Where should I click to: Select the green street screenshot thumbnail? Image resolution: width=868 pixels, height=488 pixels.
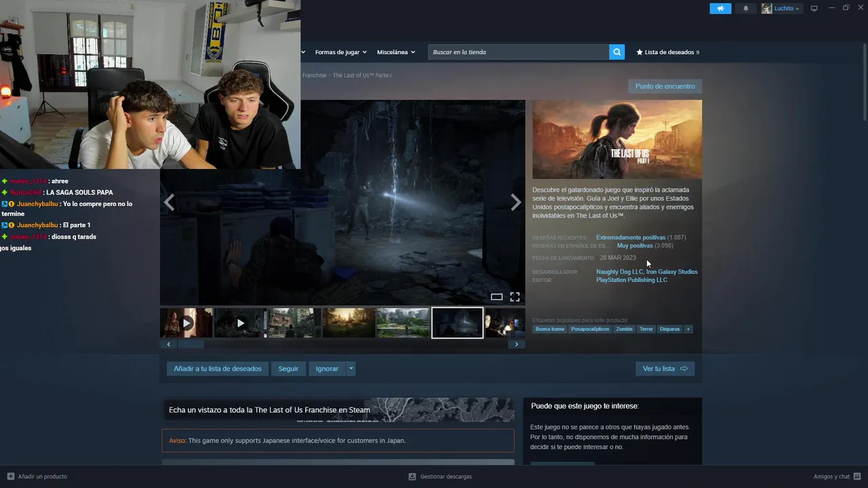tap(403, 323)
